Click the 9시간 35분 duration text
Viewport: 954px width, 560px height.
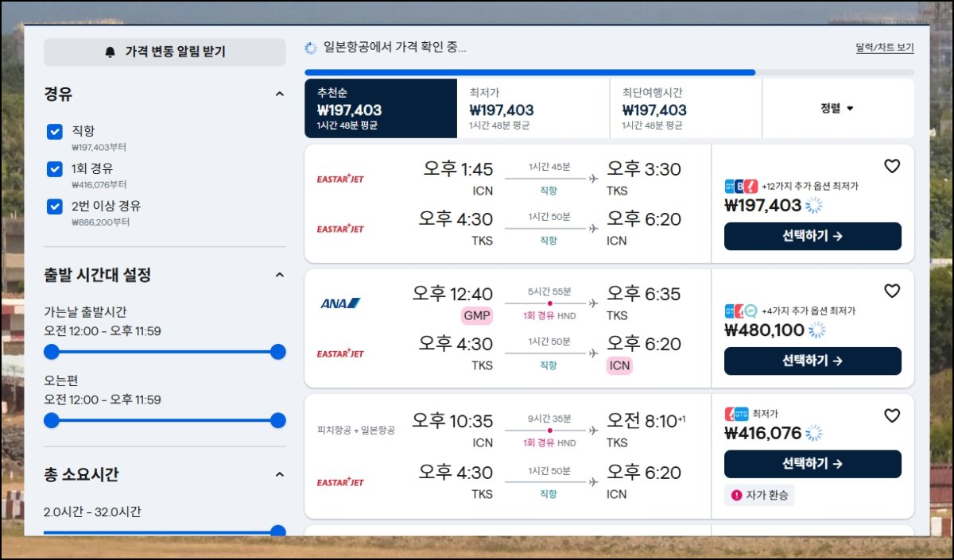click(549, 417)
